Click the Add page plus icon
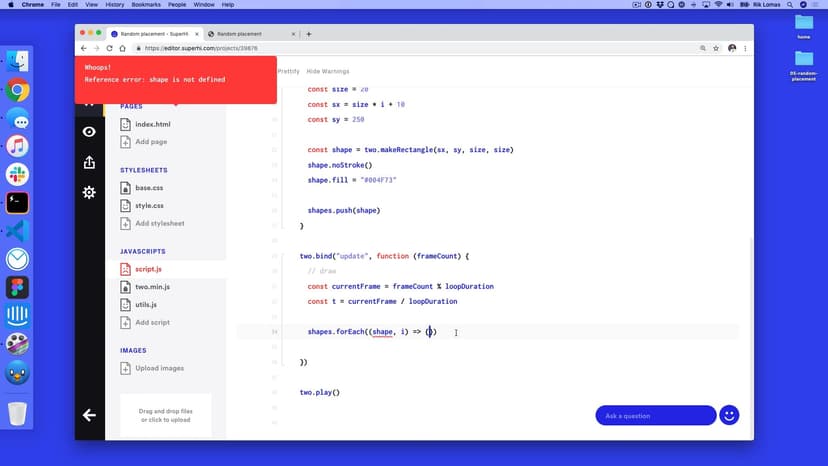828x466 pixels. [126, 142]
